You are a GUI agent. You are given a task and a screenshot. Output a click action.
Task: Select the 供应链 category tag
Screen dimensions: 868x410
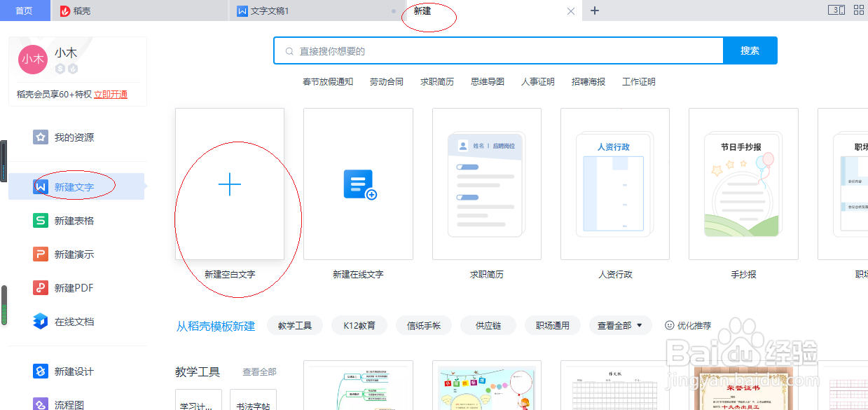click(488, 325)
